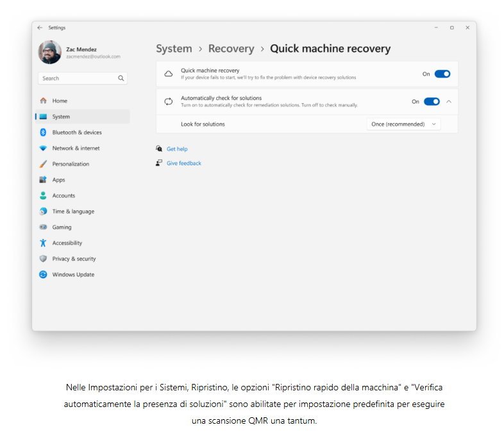504x432 pixels.
Task: Click the Zac Mendez profile picture
Action: coord(50,52)
